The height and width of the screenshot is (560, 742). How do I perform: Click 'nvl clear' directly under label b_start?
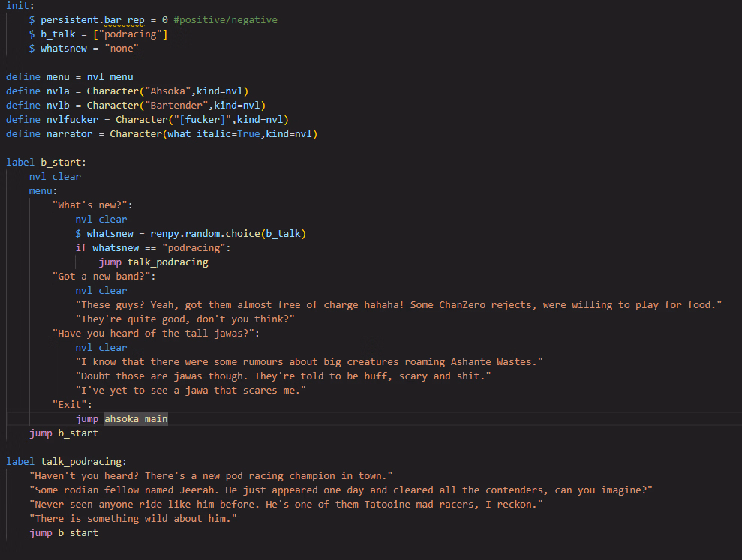pos(55,176)
